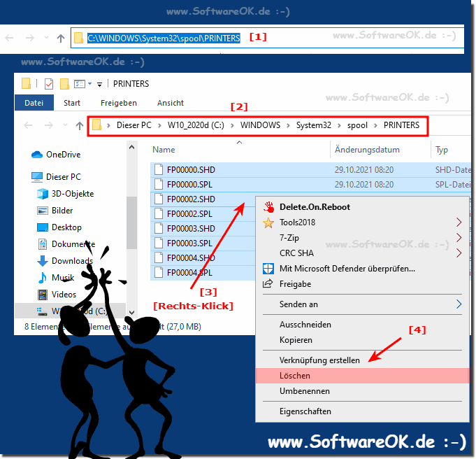The width and height of the screenshot is (476, 459).
Task: Choose Verknüpfung erstellen from the context menu
Action: tap(363, 360)
